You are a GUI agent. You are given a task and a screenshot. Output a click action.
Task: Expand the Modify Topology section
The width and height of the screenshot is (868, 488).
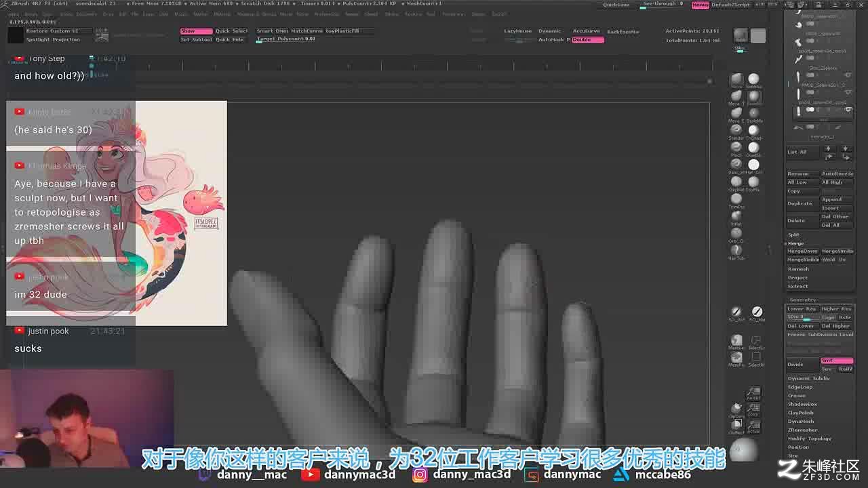coord(810,439)
